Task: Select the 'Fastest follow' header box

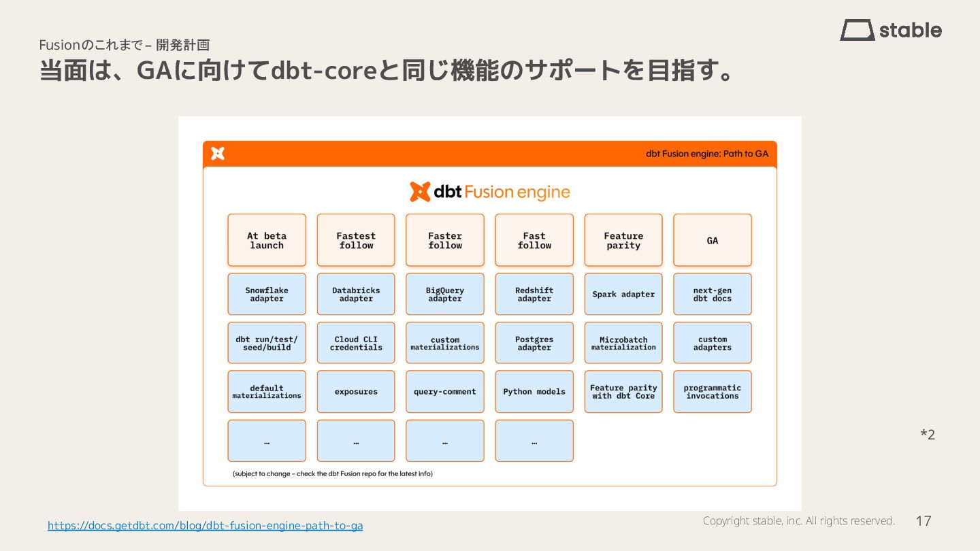Action: coord(356,240)
